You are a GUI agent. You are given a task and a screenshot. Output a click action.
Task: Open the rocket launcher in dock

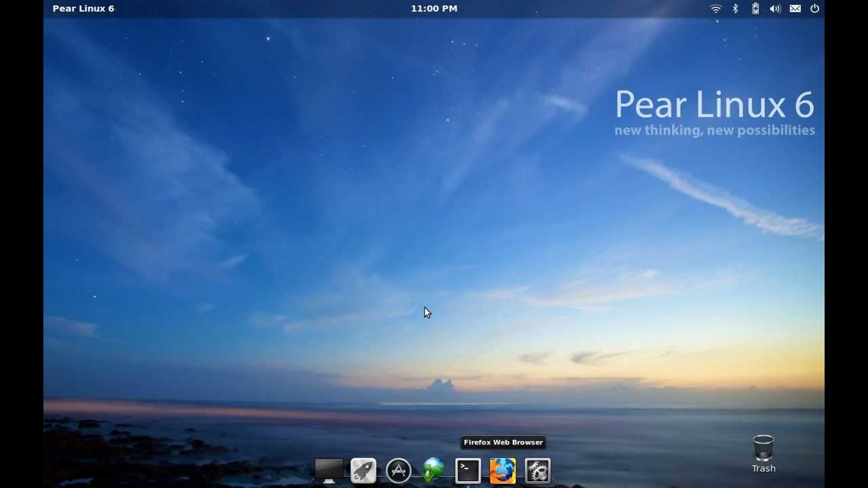tap(363, 470)
